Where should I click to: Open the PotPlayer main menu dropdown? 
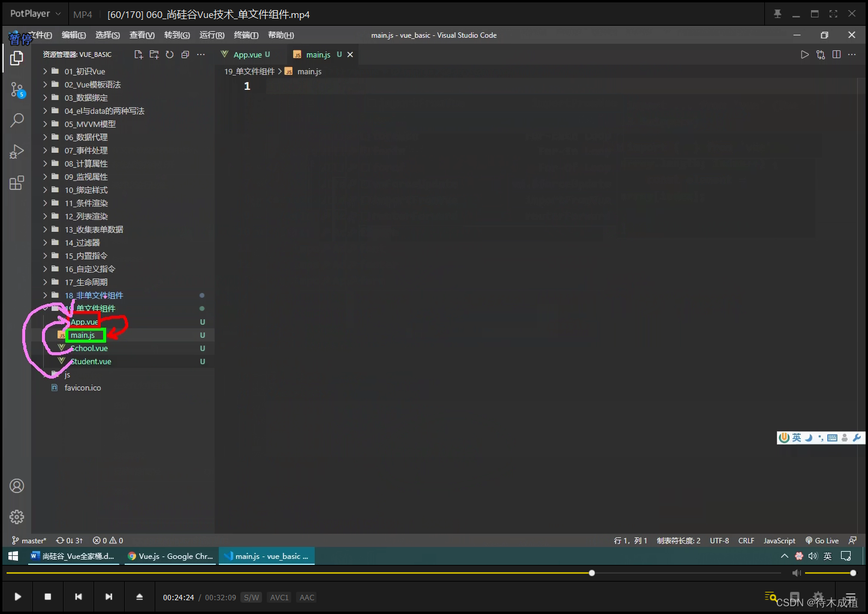click(x=35, y=13)
